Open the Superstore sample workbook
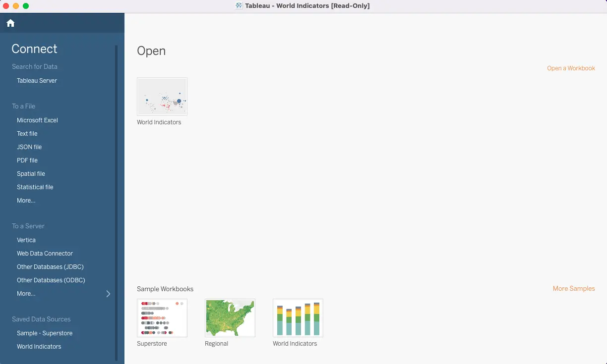 162,317
